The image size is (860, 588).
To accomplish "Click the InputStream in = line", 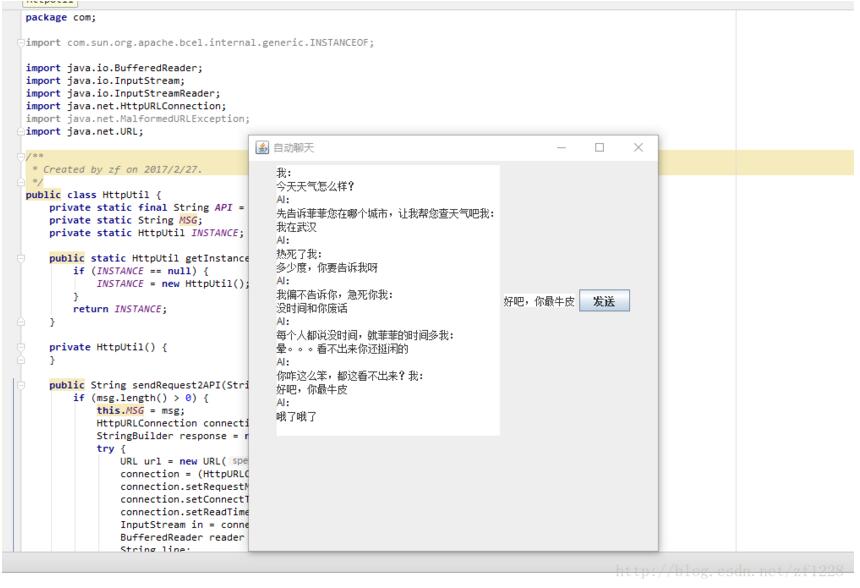I will tap(184, 524).
